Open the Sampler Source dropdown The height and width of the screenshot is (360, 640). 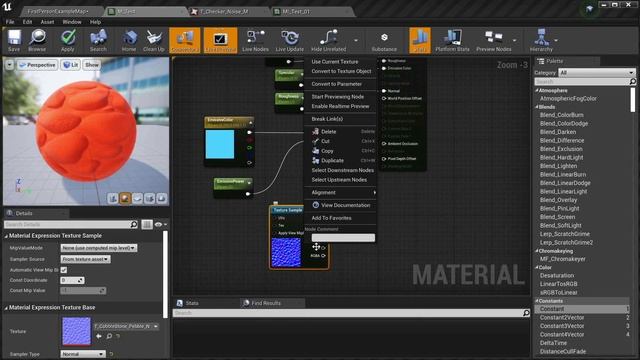coord(85,259)
